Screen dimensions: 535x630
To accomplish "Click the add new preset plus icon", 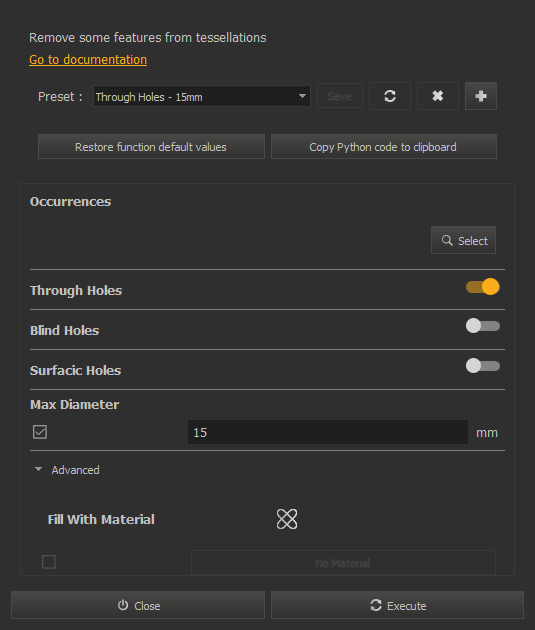I will pyautogui.click(x=481, y=96).
